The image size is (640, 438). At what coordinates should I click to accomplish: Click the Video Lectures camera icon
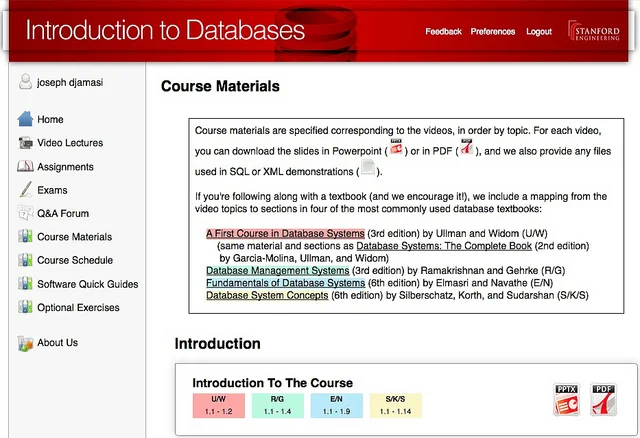[25, 143]
